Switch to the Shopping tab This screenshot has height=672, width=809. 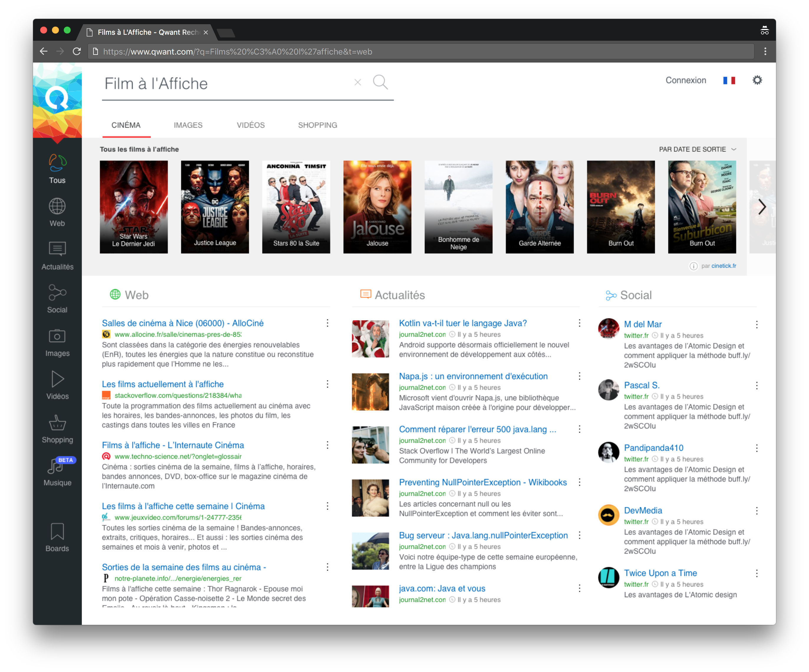pos(318,126)
